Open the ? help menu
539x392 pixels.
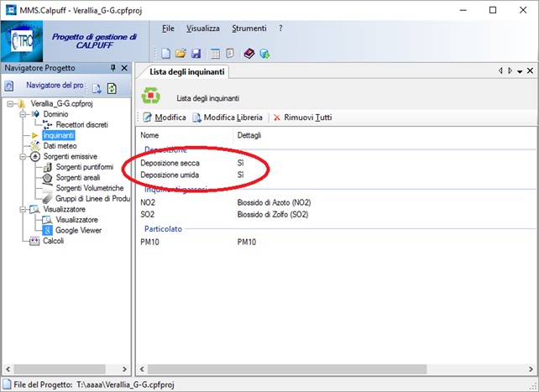tap(280, 29)
